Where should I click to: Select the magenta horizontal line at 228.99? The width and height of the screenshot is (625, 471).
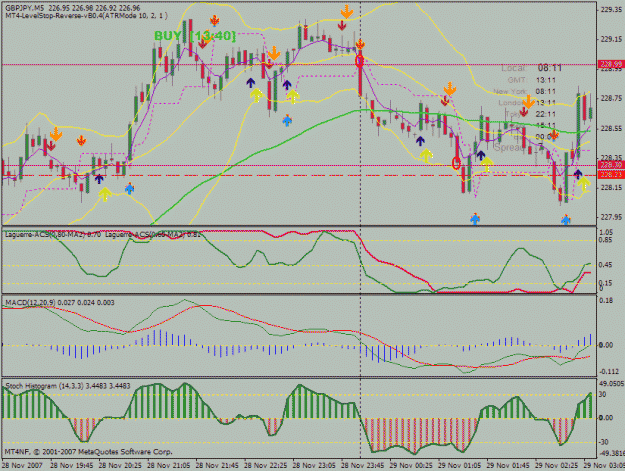[x=299, y=65]
